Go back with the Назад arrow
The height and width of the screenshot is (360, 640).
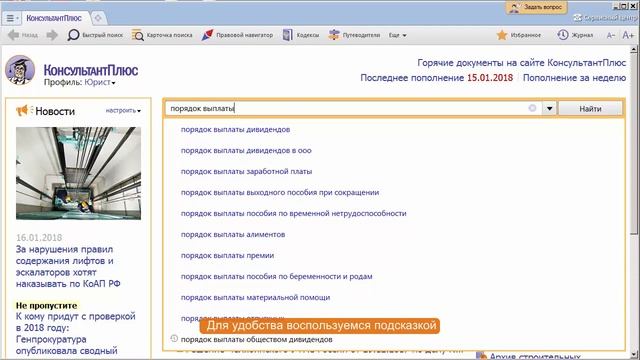click(x=23, y=35)
